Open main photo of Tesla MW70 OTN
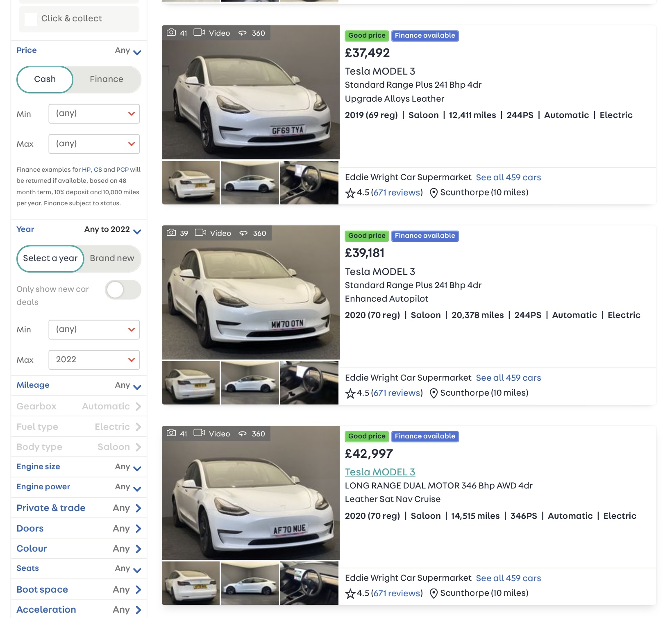Screen dimensions: 672x618 click(x=251, y=293)
